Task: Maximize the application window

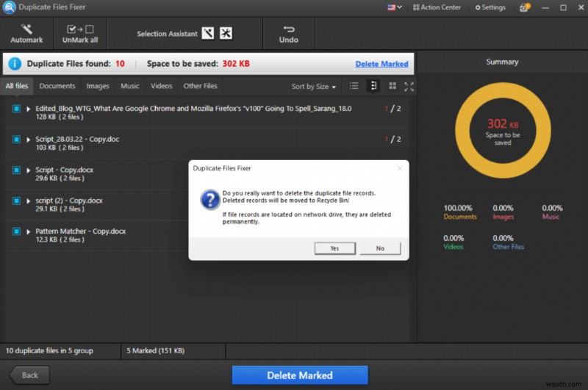Action: tap(563, 7)
